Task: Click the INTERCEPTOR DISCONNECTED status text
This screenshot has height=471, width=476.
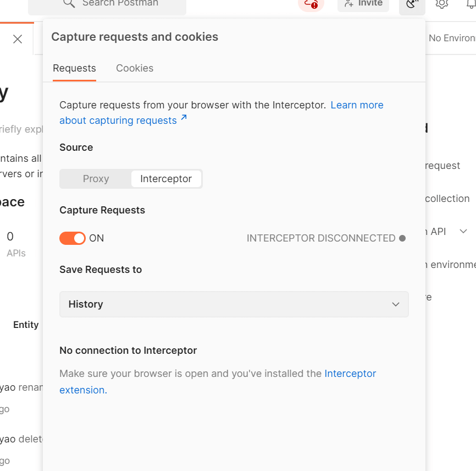Action: [321, 238]
